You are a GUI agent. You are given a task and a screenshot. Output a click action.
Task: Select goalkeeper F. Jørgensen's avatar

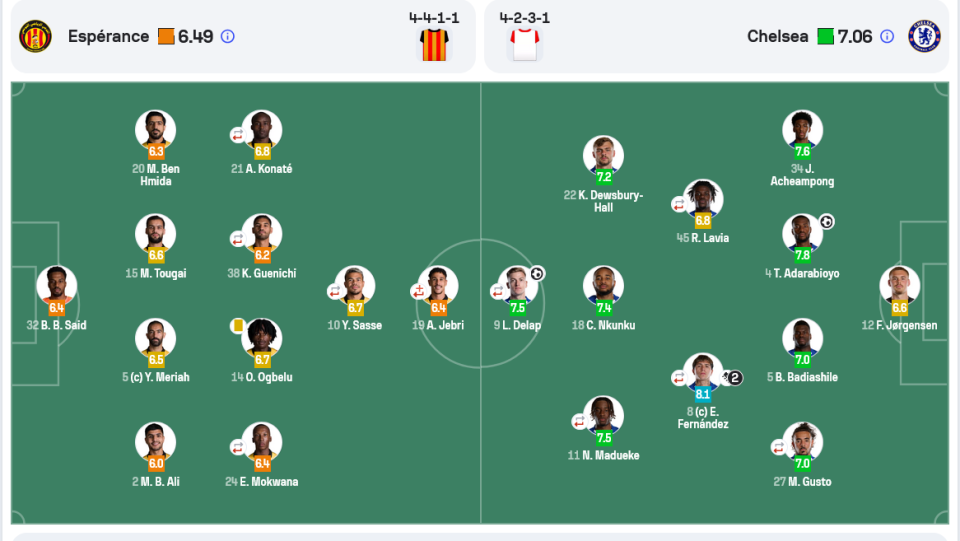tap(899, 285)
